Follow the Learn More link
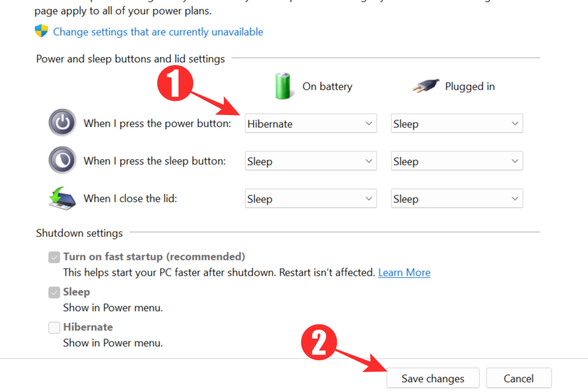588x392 pixels. (404, 272)
